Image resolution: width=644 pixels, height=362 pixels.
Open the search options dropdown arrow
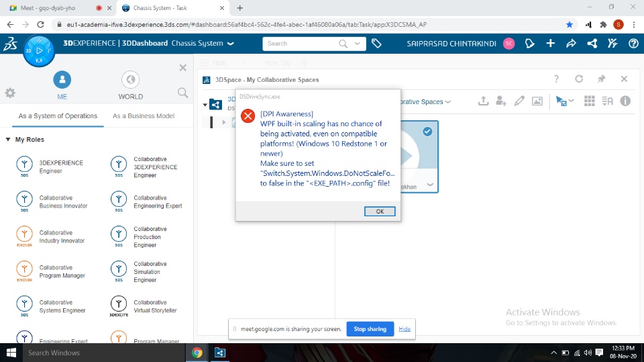point(358,43)
